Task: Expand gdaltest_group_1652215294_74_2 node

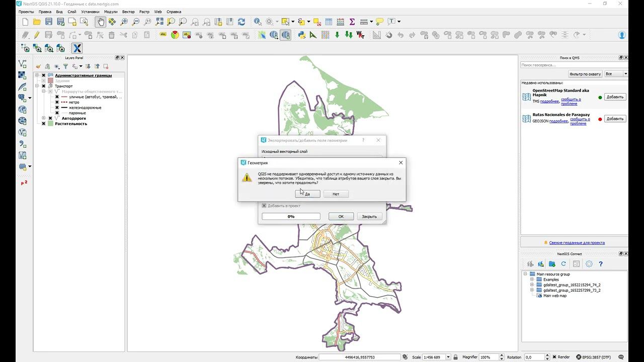Action: coord(532,285)
